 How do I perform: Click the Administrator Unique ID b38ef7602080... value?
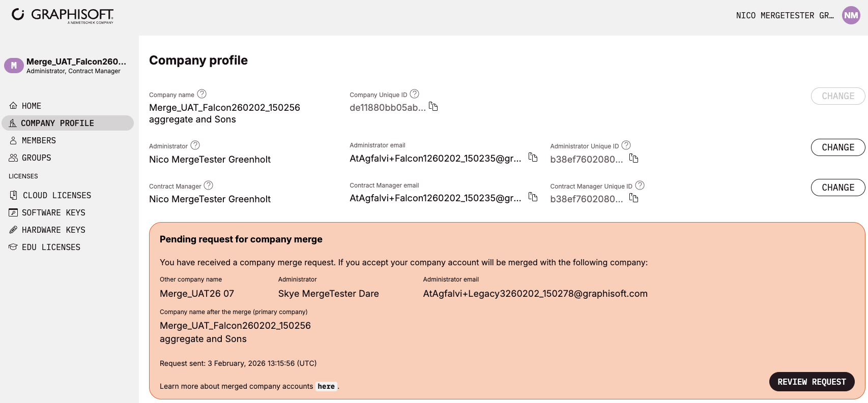point(587,160)
